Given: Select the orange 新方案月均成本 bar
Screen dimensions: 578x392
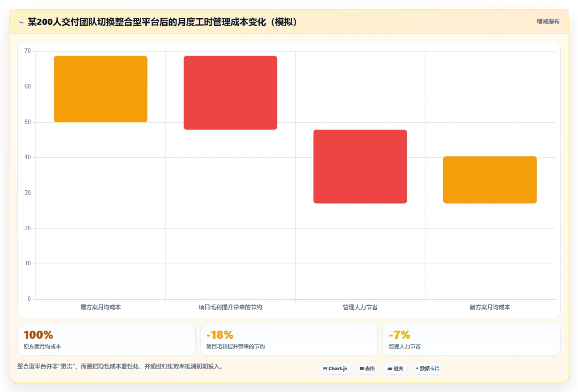Looking at the screenshot, I should click(x=490, y=180).
